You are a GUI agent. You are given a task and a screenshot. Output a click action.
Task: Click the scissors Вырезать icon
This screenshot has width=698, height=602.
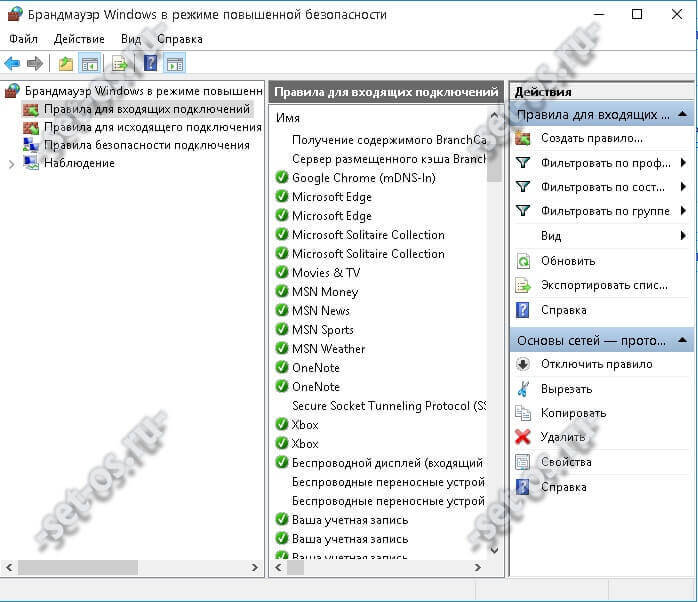(x=523, y=389)
